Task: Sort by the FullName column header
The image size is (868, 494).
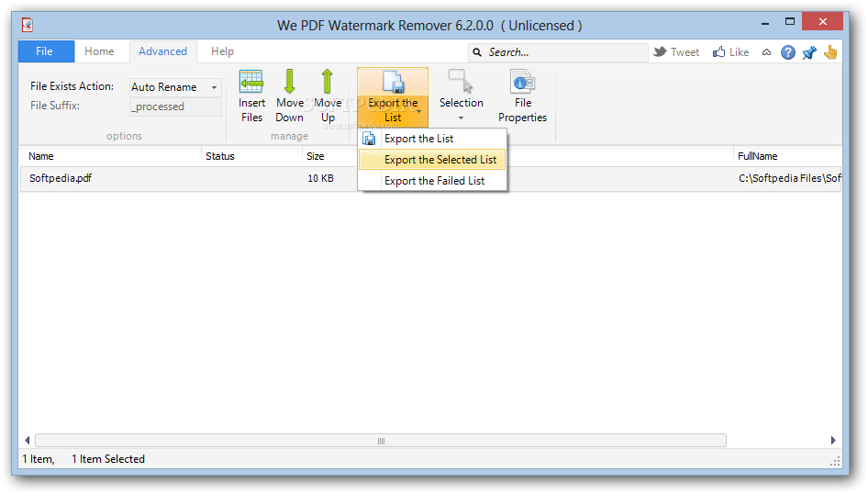Action: coord(787,156)
